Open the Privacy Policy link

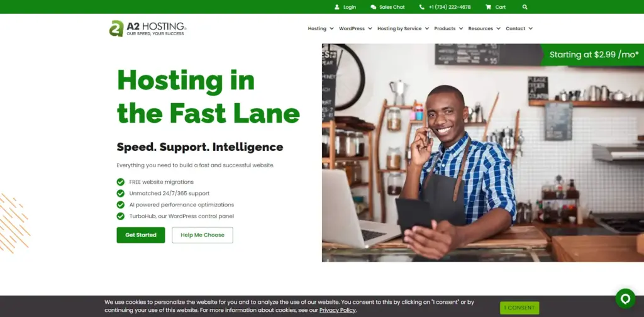pyautogui.click(x=338, y=311)
